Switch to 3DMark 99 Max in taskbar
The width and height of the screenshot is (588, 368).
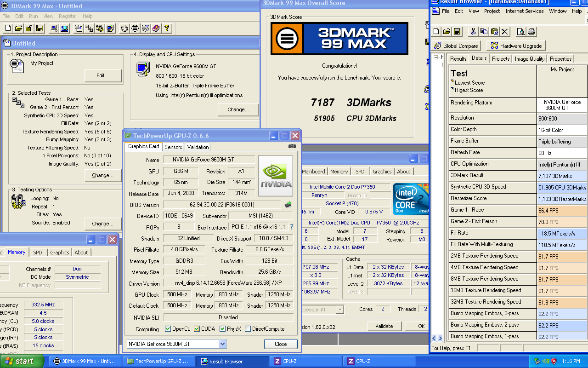click(85, 361)
